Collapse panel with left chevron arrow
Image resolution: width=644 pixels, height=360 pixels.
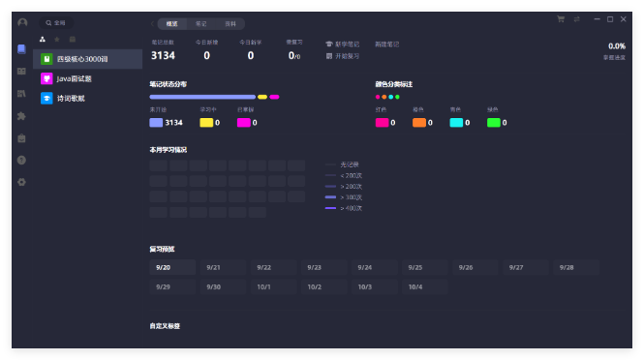tap(152, 24)
